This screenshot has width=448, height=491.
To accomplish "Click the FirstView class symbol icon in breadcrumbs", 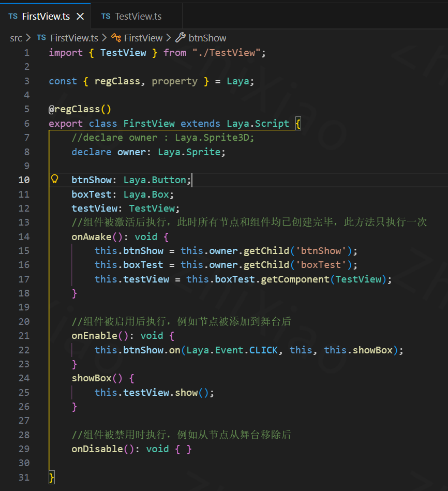I will pos(116,38).
